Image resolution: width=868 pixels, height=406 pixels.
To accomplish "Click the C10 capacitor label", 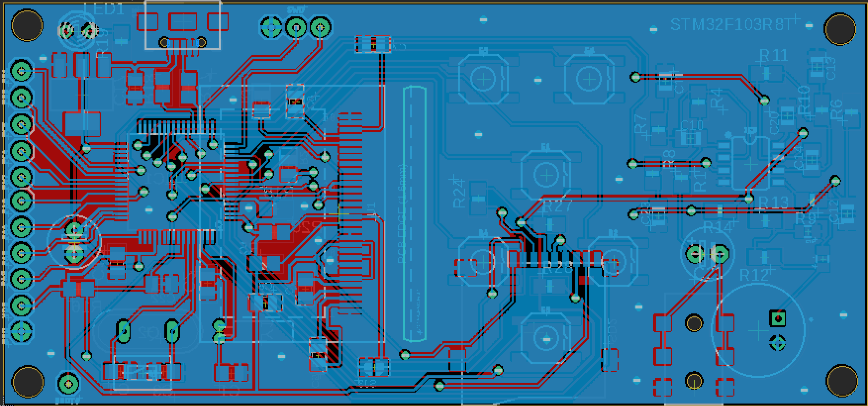I will 692,125.
